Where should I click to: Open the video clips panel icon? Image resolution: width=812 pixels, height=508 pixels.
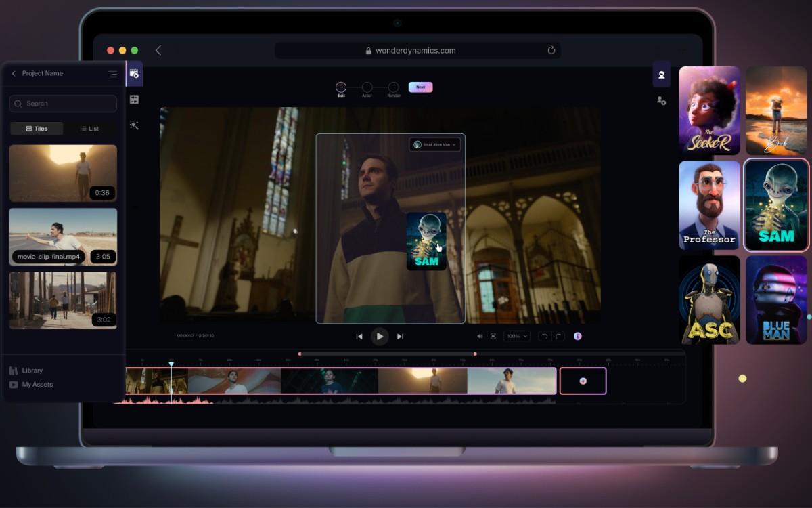[134, 73]
